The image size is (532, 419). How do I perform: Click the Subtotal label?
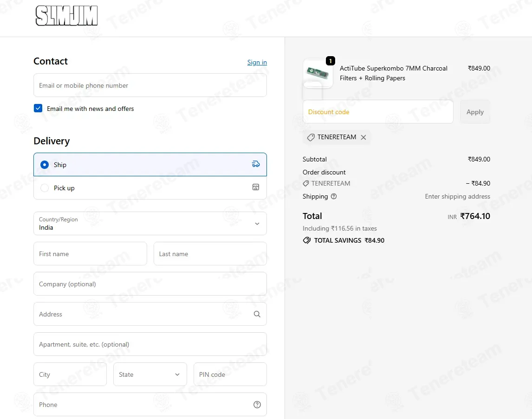[x=315, y=159]
